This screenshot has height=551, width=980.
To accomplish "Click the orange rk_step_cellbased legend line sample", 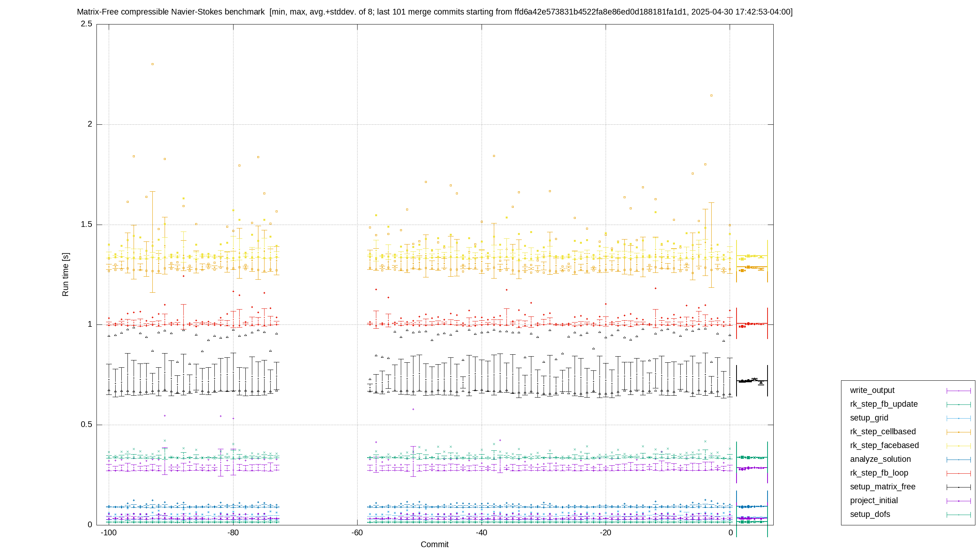I will coord(959,432).
